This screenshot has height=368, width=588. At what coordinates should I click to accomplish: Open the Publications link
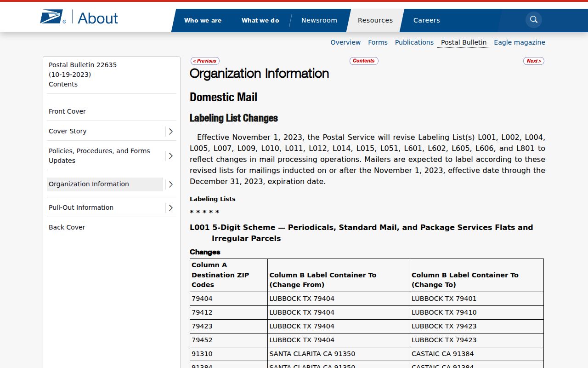(x=414, y=42)
